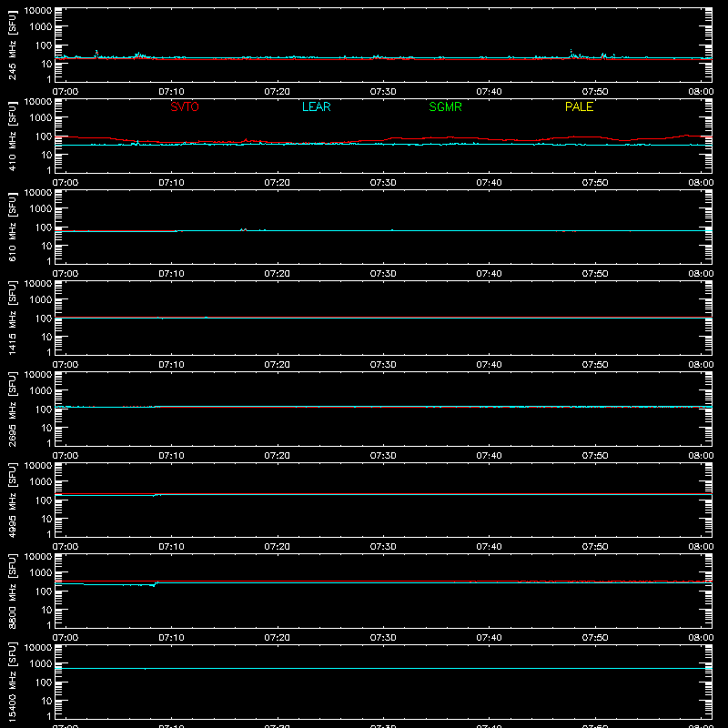728x728 pixels.
Task: Select the '610 MHz [SFU]' axis title
Action: [x=12, y=227]
